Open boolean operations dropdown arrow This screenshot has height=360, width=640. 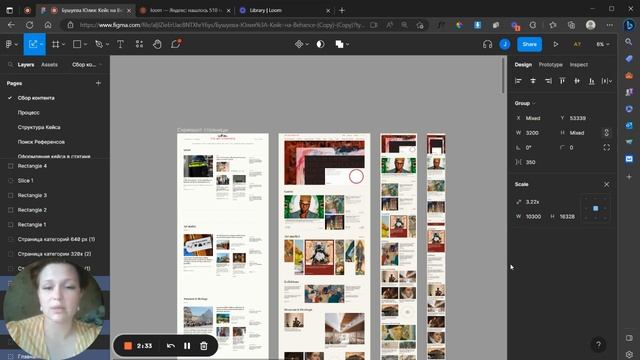point(347,44)
